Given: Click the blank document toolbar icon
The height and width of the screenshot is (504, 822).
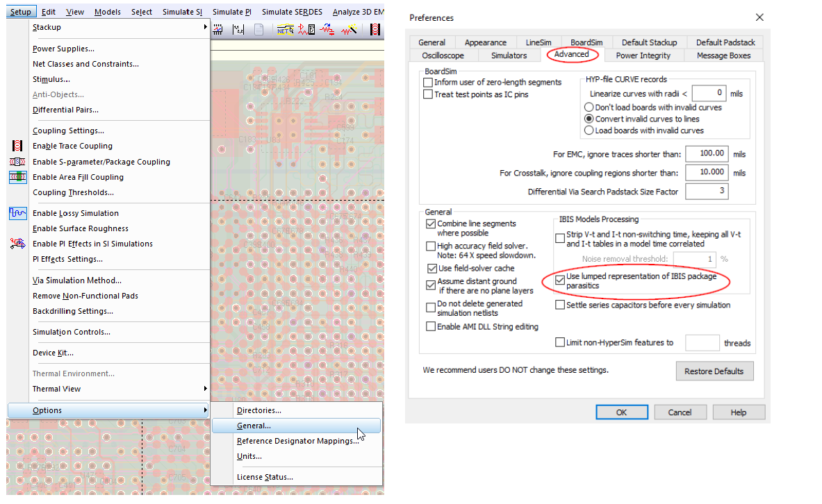Looking at the screenshot, I should coord(259,30).
